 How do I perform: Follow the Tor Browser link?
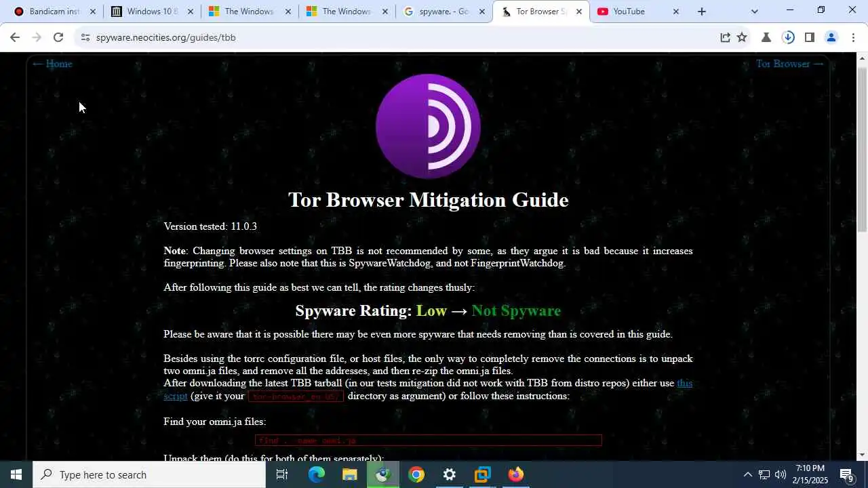(x=790, y=64)
